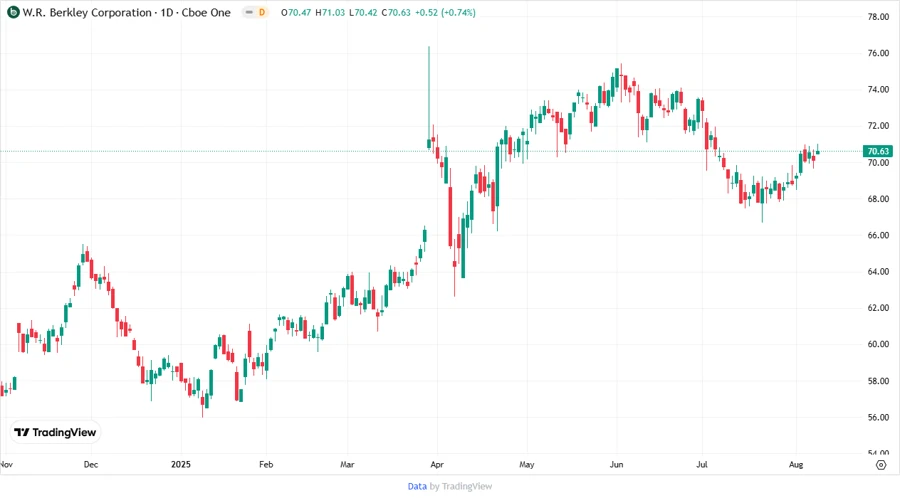Click the 56.00 price axis label
The height and width of the screenshot is (498, 900).
click(878, 418)
